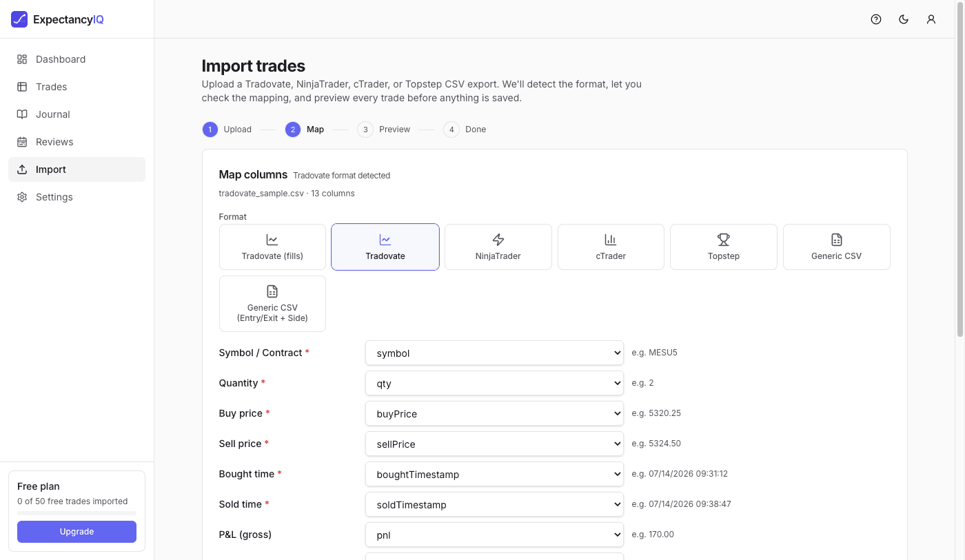Image resolution: width=965 pixels, height=560 pixels.
Task: Click the Dashboard grid icon in sidebar
Action: (x=22, y=59)
